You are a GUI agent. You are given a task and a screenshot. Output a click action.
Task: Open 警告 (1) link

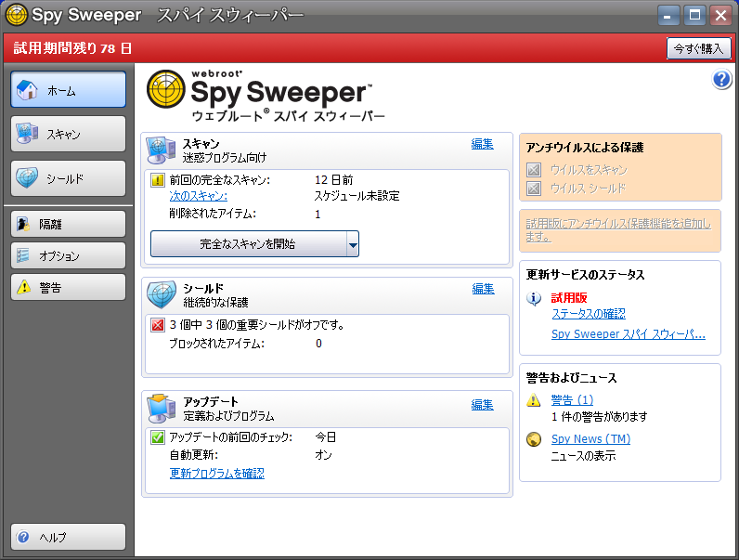tap(572, 400)
